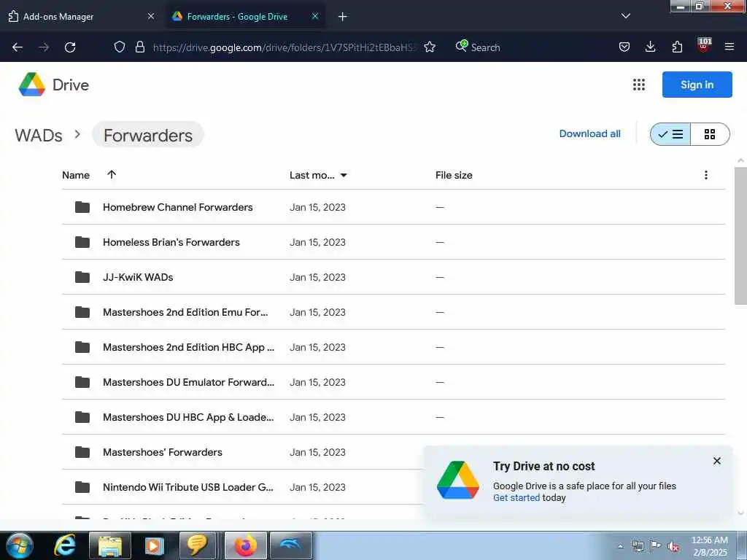
Task: Go back with the browser back arrow
Action: pos(18,47)
